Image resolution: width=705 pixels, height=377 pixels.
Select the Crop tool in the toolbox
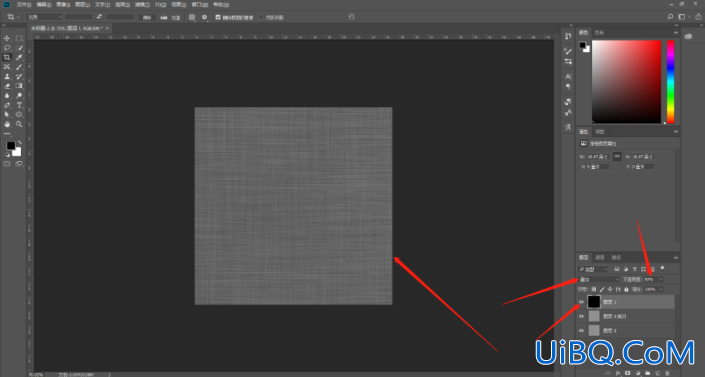click(x=7, y=57)
